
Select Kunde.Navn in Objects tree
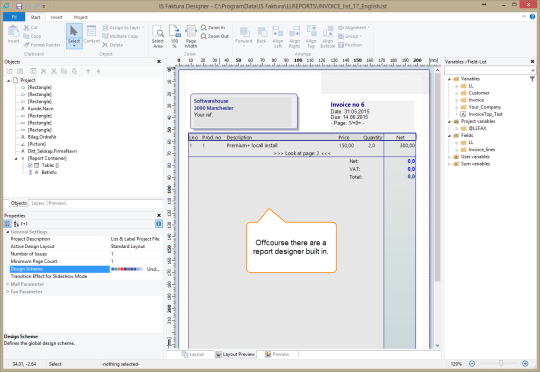(x=41, y=108)
